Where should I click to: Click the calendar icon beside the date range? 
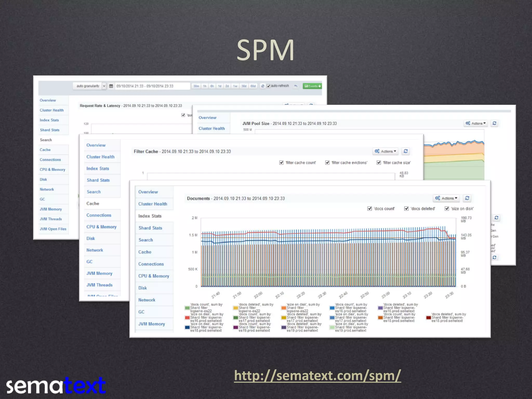tap(111, 86)
